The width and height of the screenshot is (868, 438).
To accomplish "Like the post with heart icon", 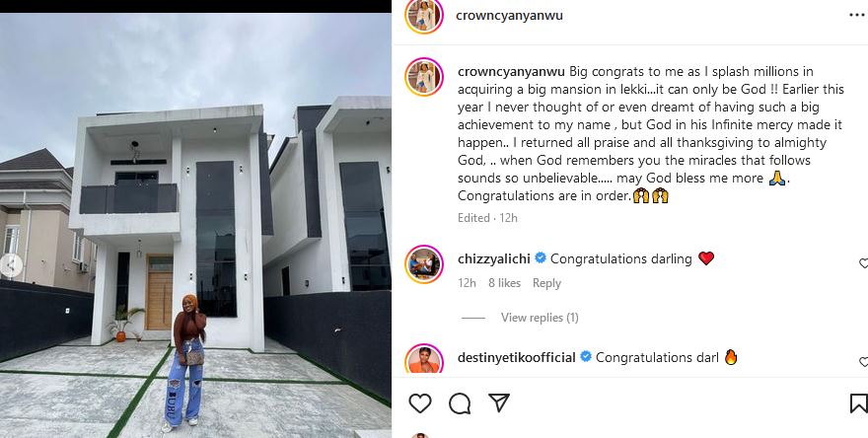I will tap(420, 402).
